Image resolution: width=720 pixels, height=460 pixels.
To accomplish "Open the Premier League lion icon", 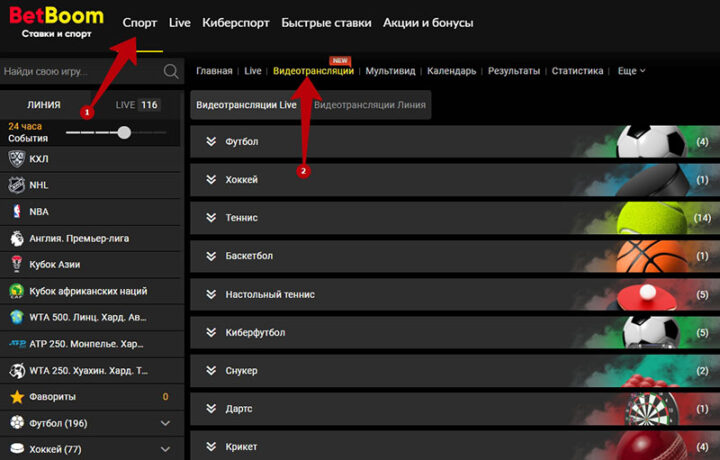I will point(16,238).
